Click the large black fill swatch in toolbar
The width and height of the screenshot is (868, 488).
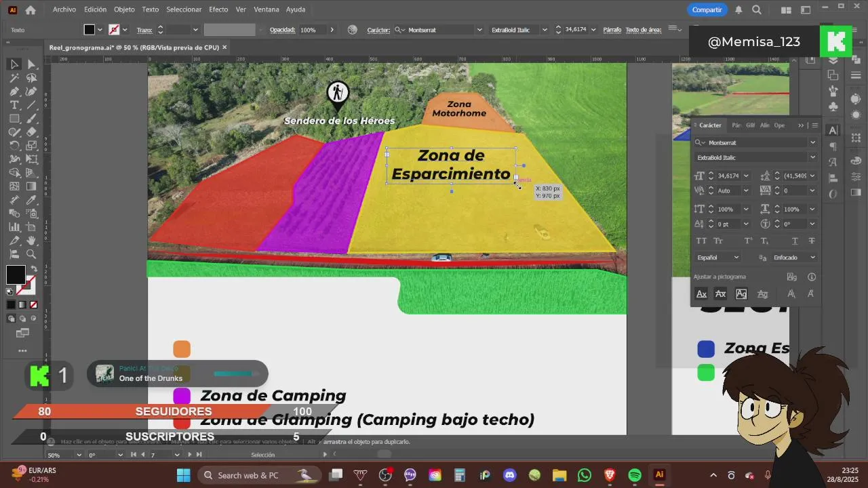(16, 274)
